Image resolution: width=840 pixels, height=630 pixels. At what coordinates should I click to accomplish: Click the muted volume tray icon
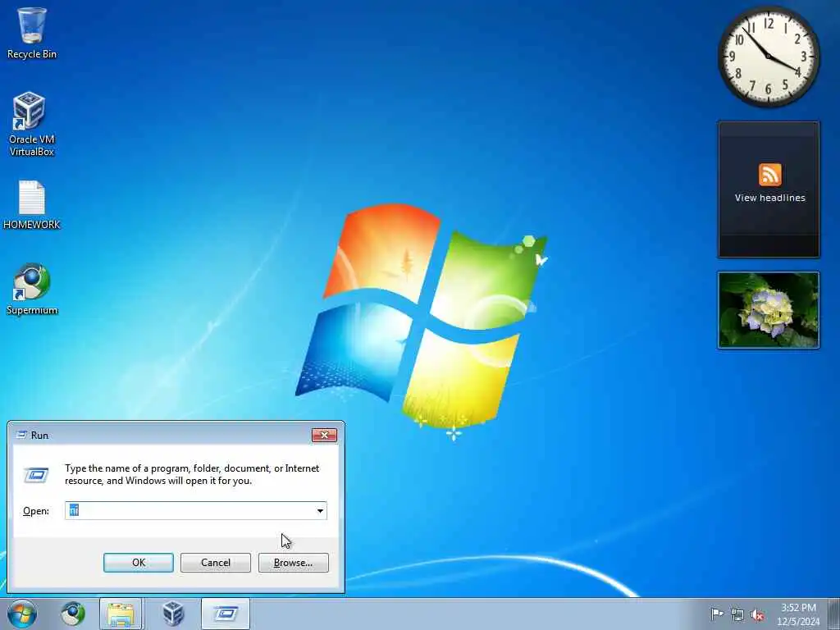click(x=757, y=614)
